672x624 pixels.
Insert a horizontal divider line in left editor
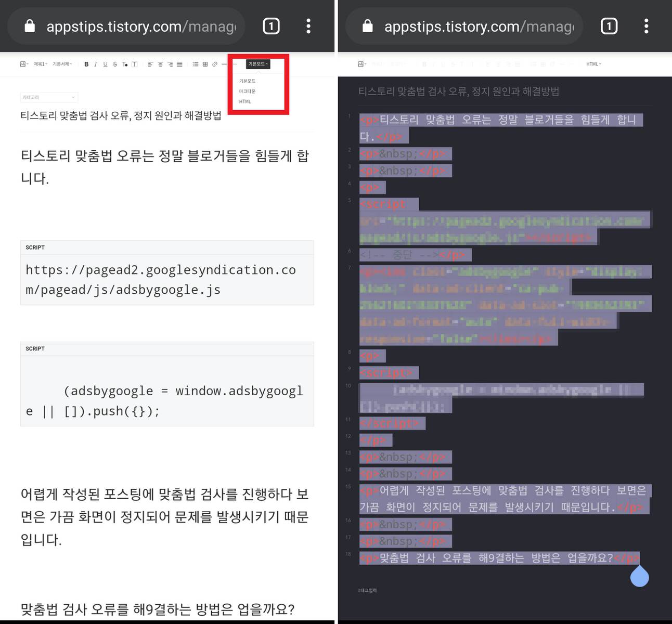(224, 64)
